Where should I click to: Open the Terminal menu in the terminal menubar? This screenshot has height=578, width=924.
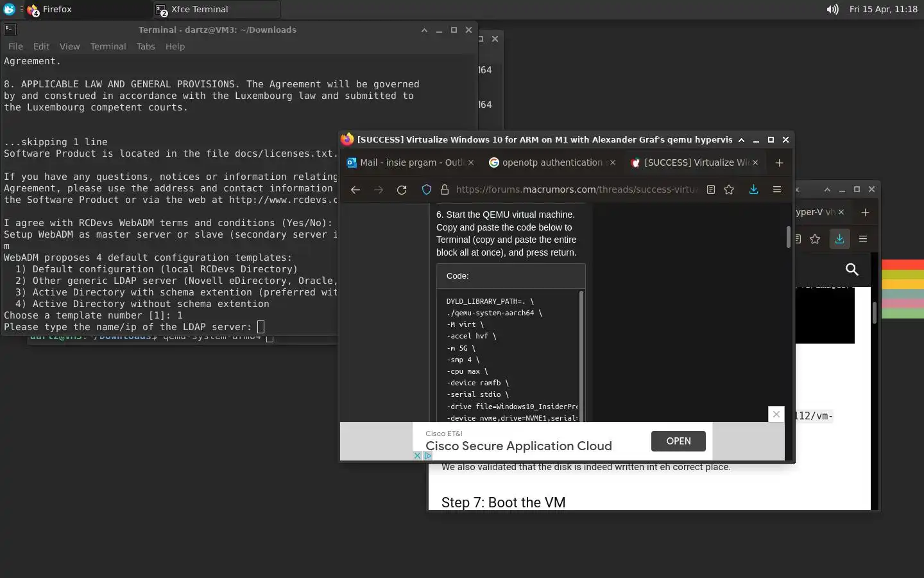(108, 46)
